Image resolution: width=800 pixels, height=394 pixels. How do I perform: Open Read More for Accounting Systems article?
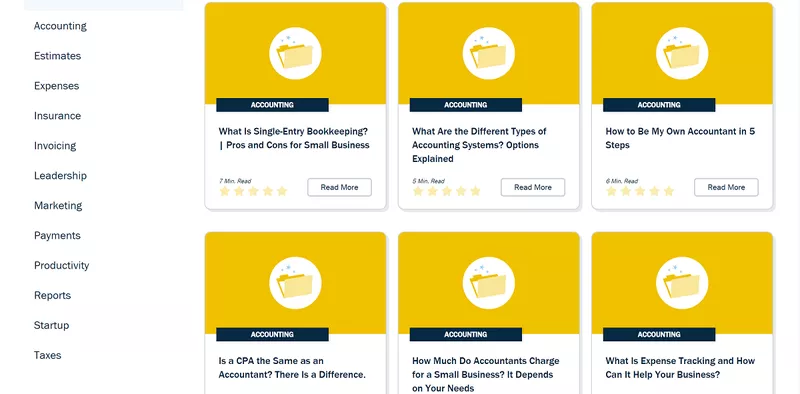point(533,187)
